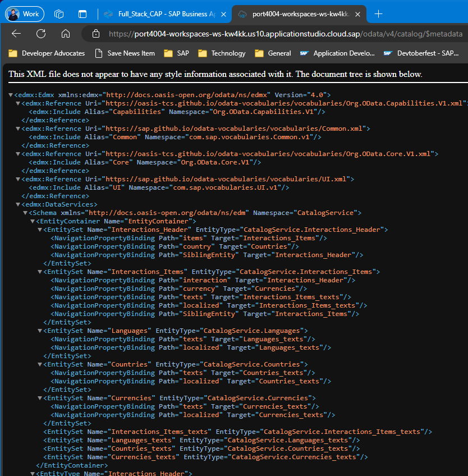This screenshot has width=468, height=476.
Task: Open a new browser tab
Action: 378,14
